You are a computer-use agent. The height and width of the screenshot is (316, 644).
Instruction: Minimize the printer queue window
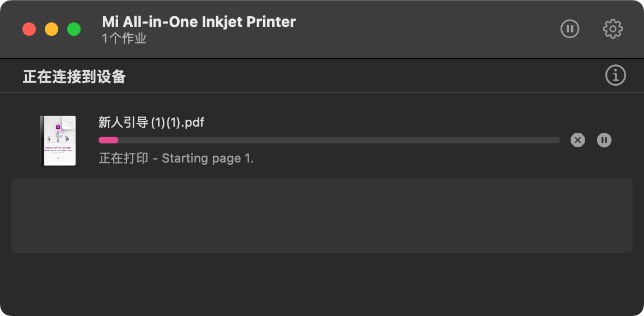(52, 29)
